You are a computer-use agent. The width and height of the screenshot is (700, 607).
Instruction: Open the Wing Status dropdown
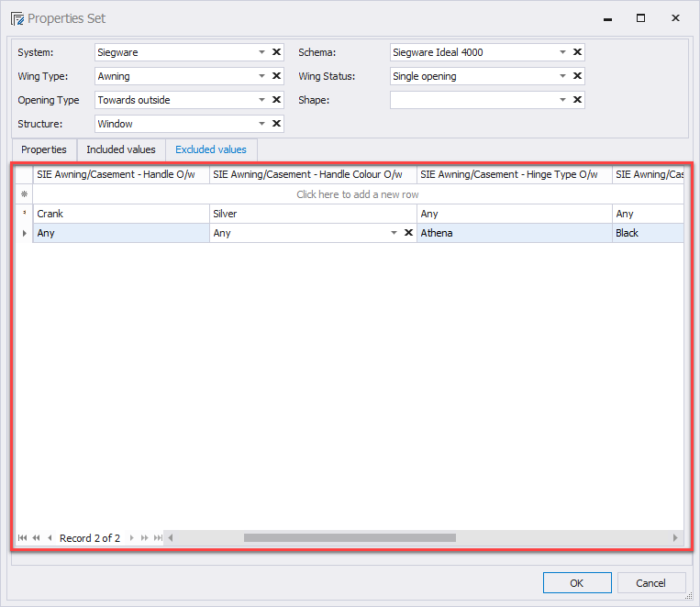coord(562,76)
